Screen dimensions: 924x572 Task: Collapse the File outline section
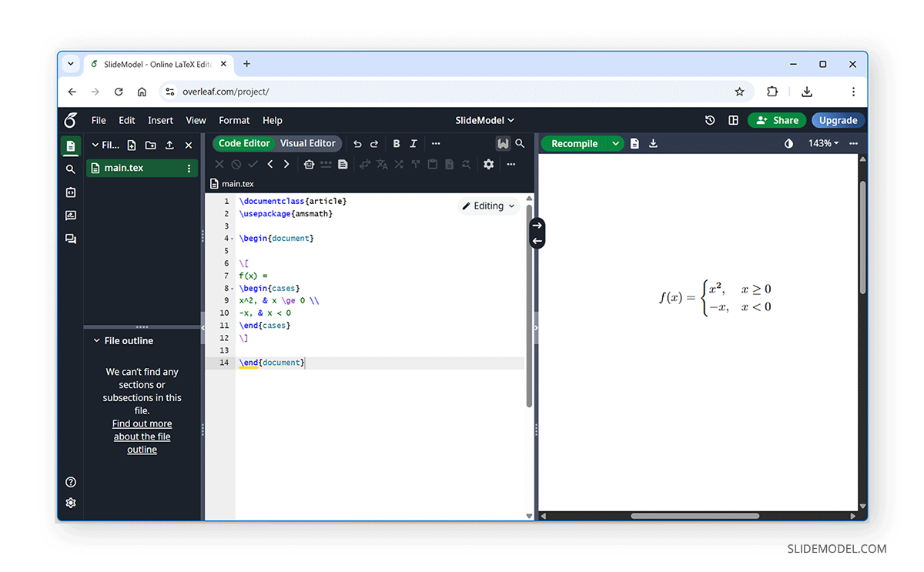(x=96, y=340)
